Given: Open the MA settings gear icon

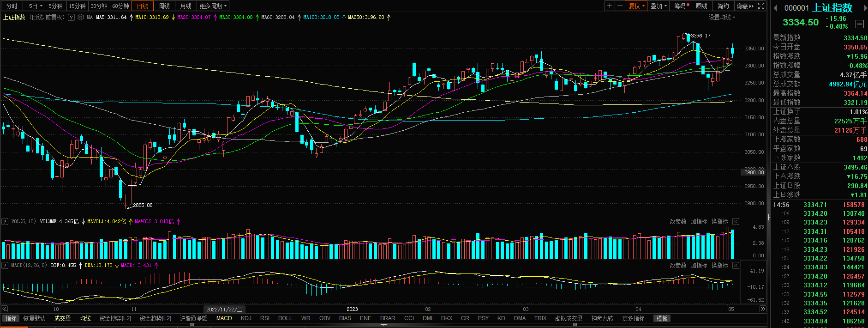Looking at the screenshot, I should coord(81,17).
